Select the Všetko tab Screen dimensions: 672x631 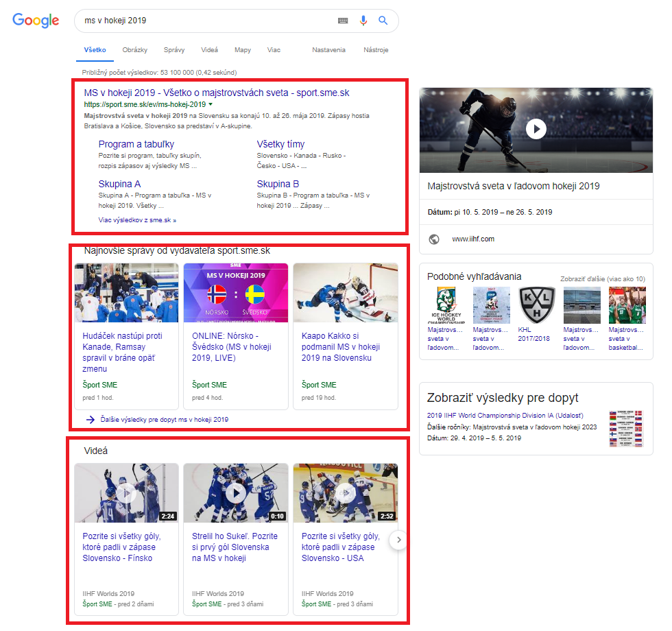[x=95, y=49]
